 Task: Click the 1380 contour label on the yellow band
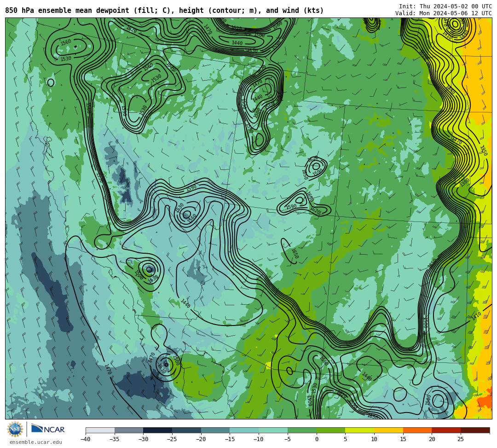464,182
